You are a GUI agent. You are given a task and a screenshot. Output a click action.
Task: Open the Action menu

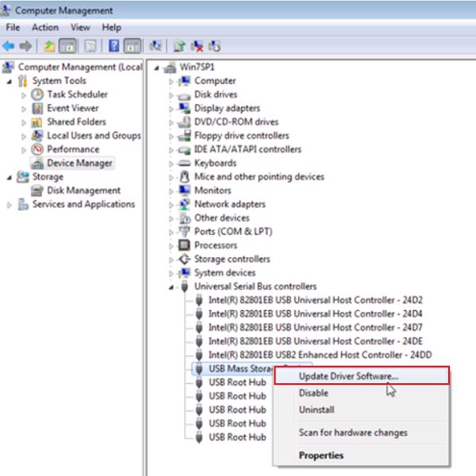point(45,27)
